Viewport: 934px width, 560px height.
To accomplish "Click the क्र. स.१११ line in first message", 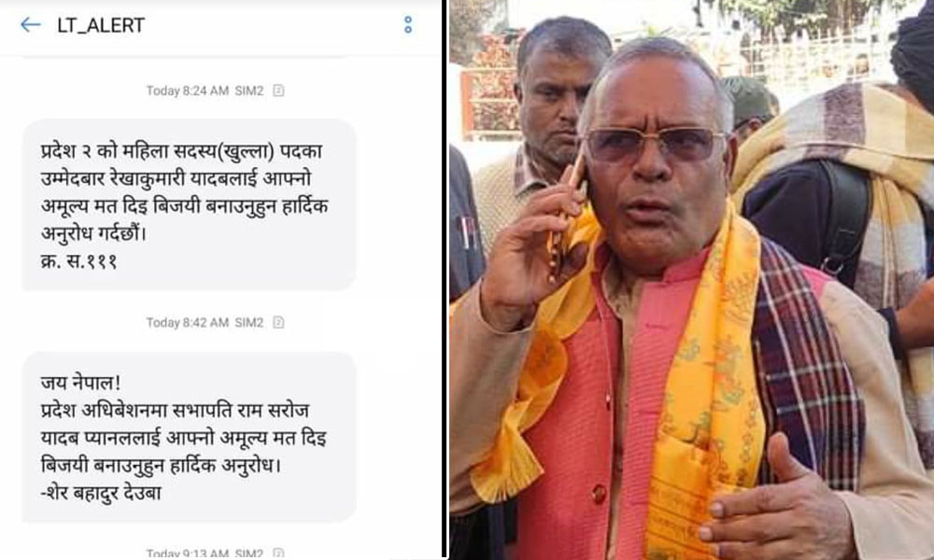I will coord(78,261).
